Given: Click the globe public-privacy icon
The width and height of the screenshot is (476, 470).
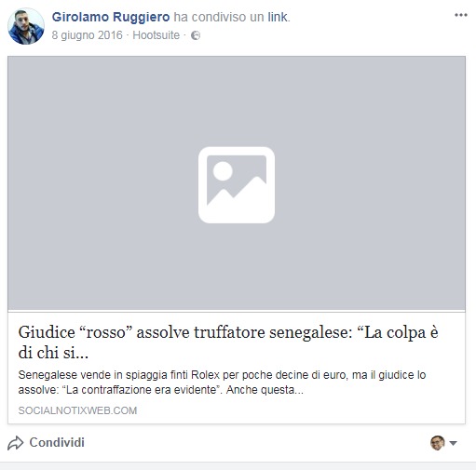Looking at the screenshot, I should tap(196, 35).
